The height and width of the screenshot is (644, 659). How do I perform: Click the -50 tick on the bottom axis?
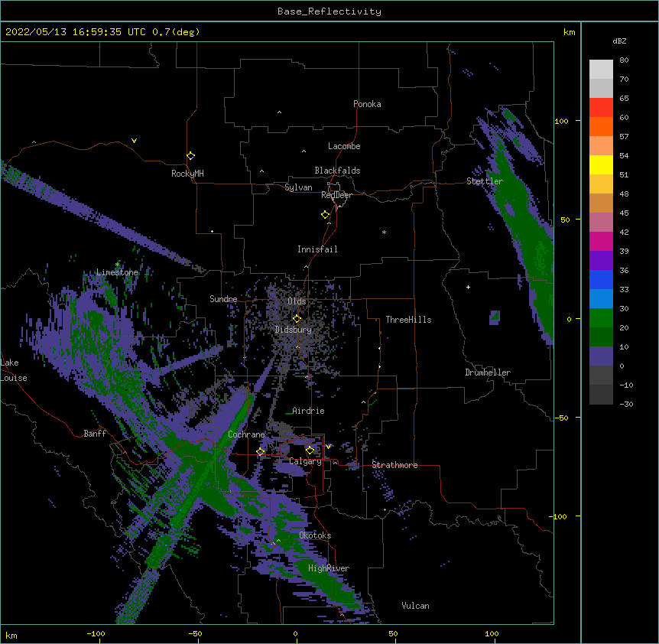(195, 633)
